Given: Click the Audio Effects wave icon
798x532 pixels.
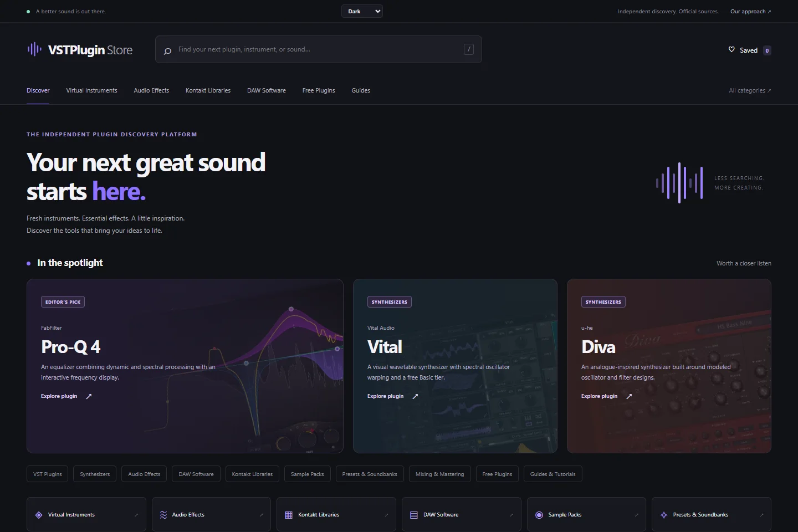Looking at the screenshot, I should 163,515.
